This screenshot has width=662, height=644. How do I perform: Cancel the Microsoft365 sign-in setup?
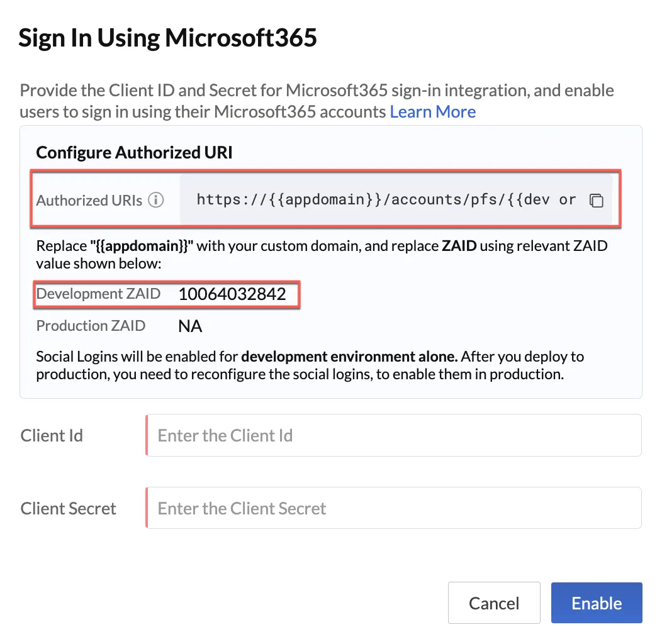click(x=494, y=602)
